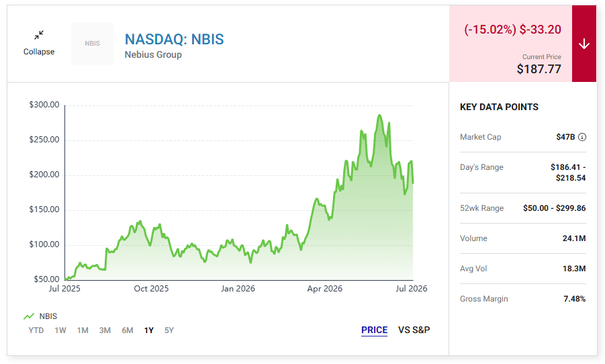This screenshot has height=364, width=605.
Task: Click the red down-arrow price indicator
Action: tap(584, 44)
